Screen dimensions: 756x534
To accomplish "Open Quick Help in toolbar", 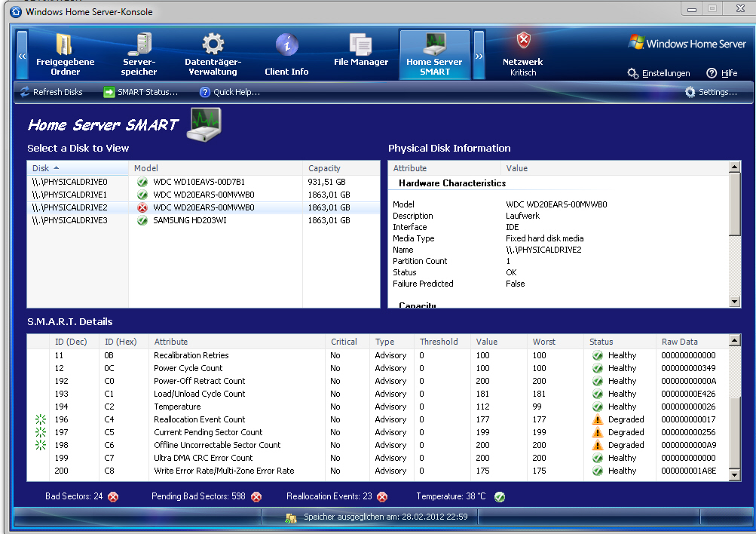I will tap(230, 92).
